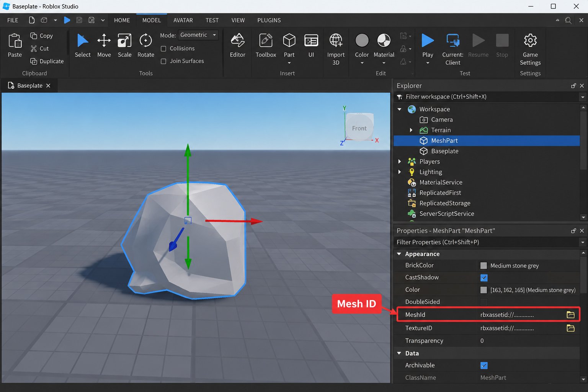The image size is (588, 392).
Task: Start Play test
Action: point(428,48)
